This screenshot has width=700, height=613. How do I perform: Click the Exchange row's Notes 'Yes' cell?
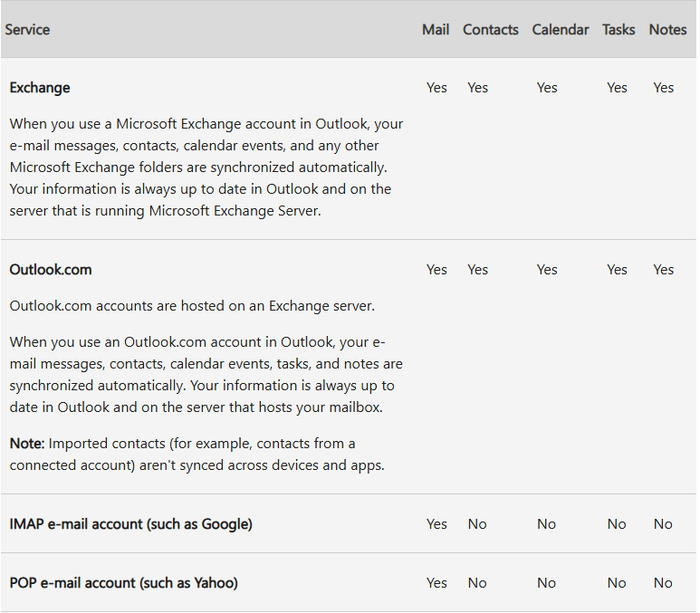click(663, 88)
